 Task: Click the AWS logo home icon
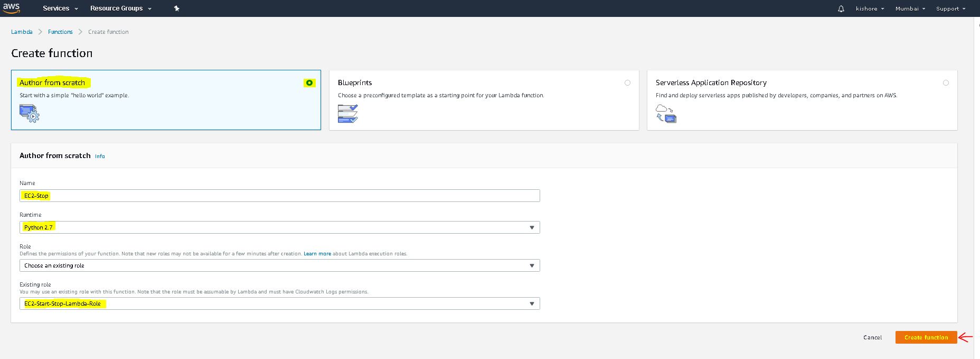(11, 7)
